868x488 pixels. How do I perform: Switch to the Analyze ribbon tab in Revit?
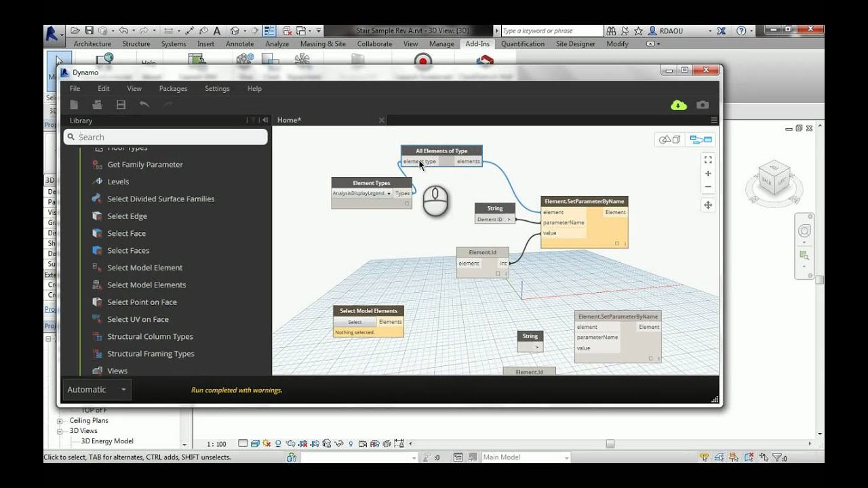277,44
